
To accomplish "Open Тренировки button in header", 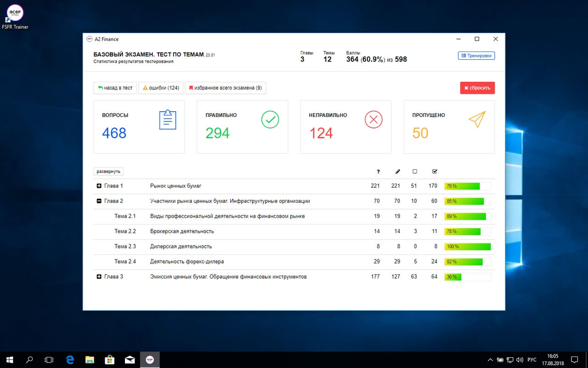I will 476,56.
